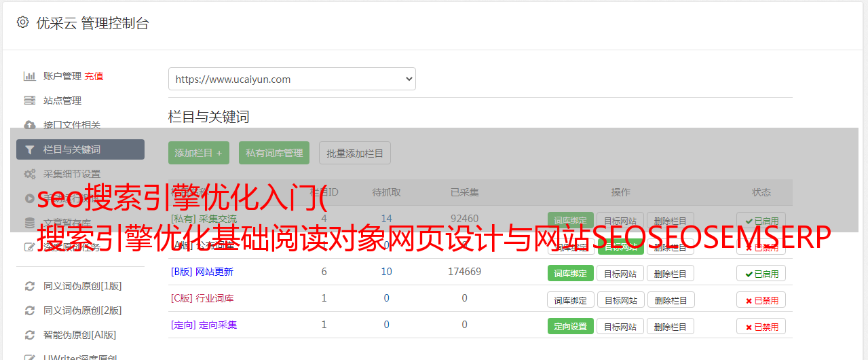
Task: Click the 充值 recharge link
Action: (x=94, y=76)
